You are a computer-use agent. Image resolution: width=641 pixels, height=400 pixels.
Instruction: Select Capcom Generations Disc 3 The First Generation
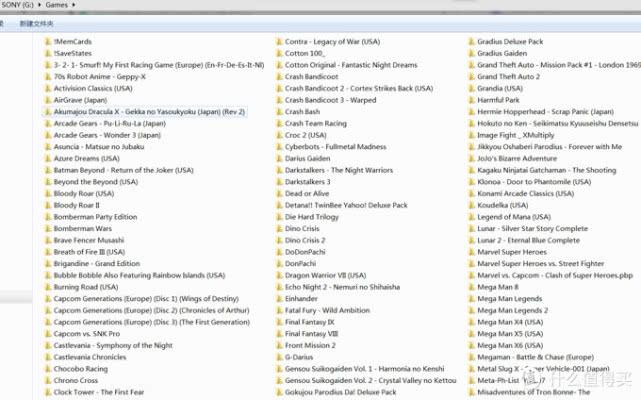click(x=152, y=322)
